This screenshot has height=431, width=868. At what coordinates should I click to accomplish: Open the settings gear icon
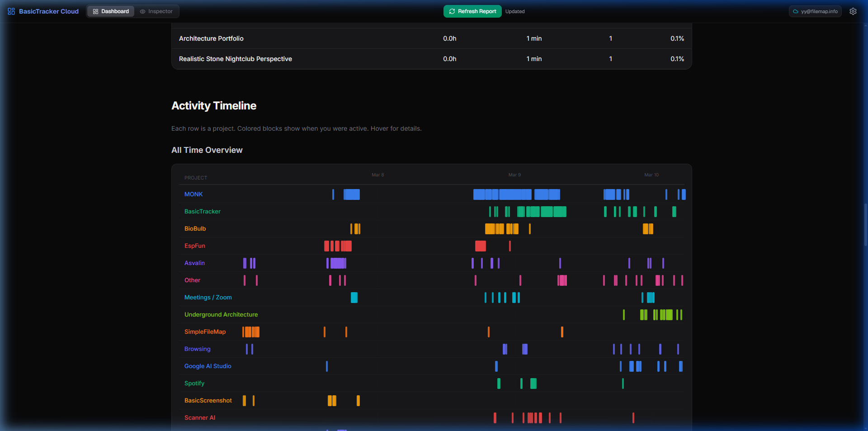pos(853,11)
